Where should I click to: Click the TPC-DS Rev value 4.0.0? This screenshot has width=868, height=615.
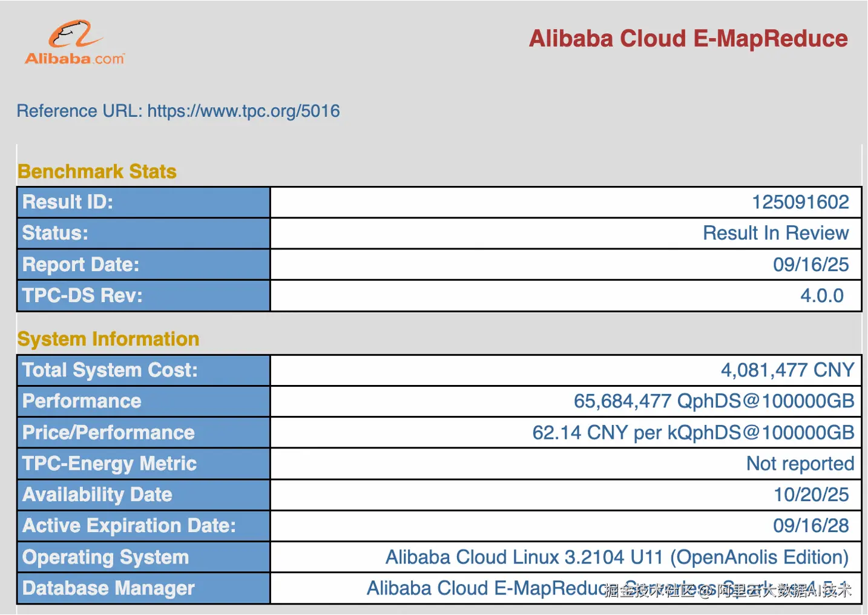(x=821, y=295)
